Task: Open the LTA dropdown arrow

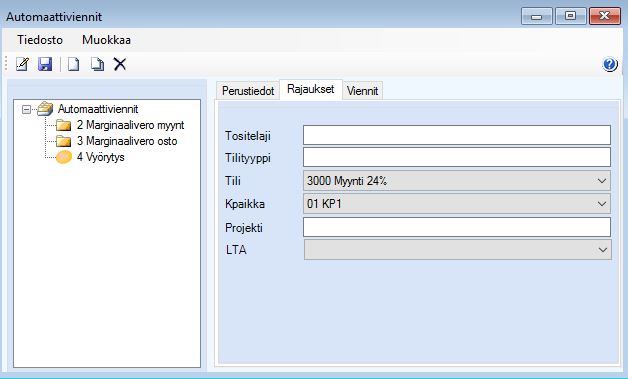Action: point(602,250)
